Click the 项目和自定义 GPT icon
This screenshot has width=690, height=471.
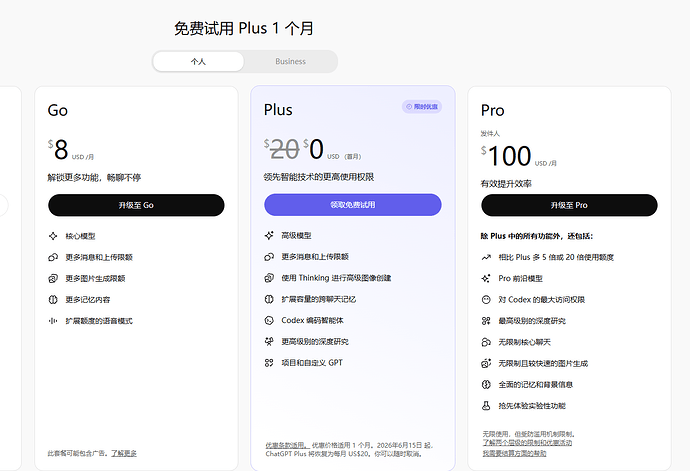(x=269, y=363)
